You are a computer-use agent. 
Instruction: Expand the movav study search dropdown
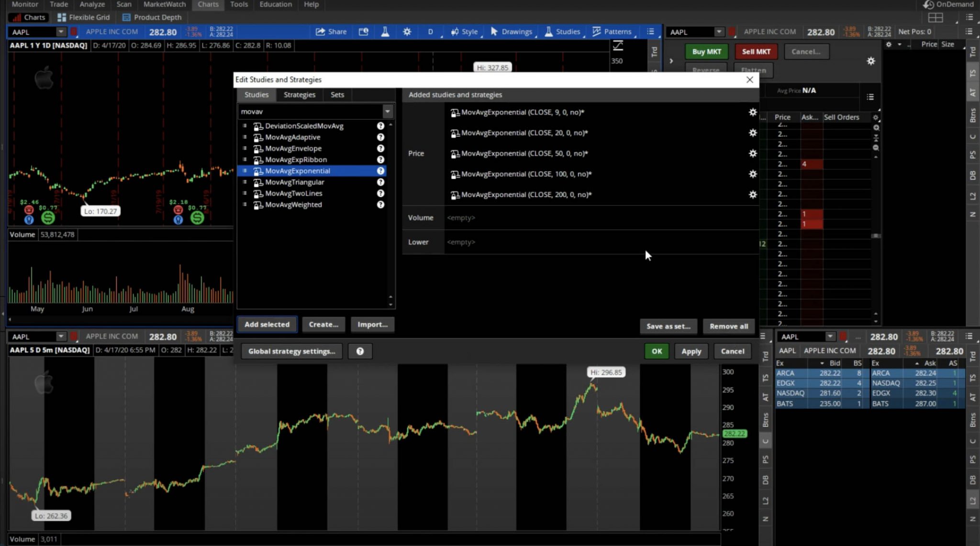[388, 111]
